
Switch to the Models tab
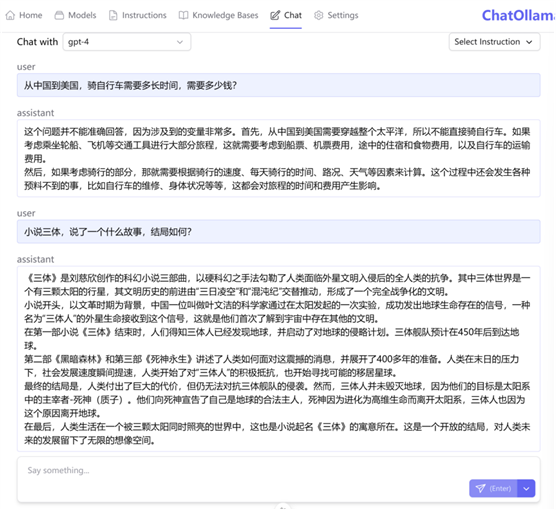pos(75,15)
